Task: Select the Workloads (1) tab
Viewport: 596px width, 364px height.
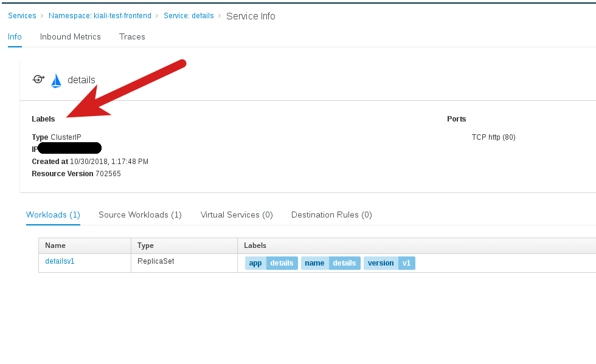Action: pyautogui.click(x=54, y=215)
